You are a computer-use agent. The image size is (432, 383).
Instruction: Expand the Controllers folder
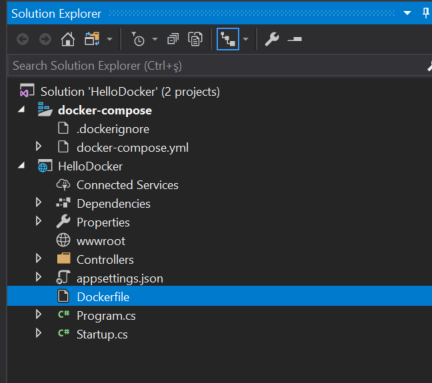point(38,258)
